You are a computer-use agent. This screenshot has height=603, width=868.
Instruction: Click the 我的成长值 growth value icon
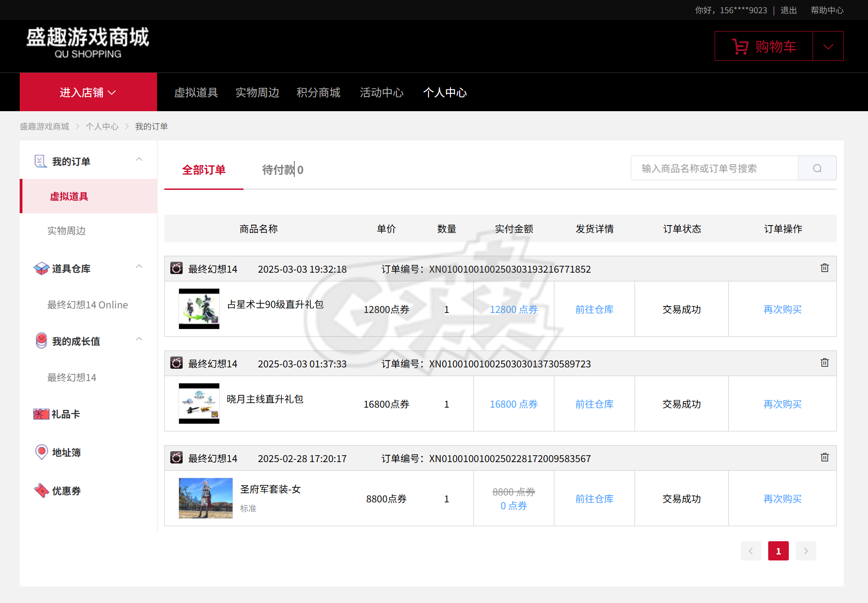(40, 340)
